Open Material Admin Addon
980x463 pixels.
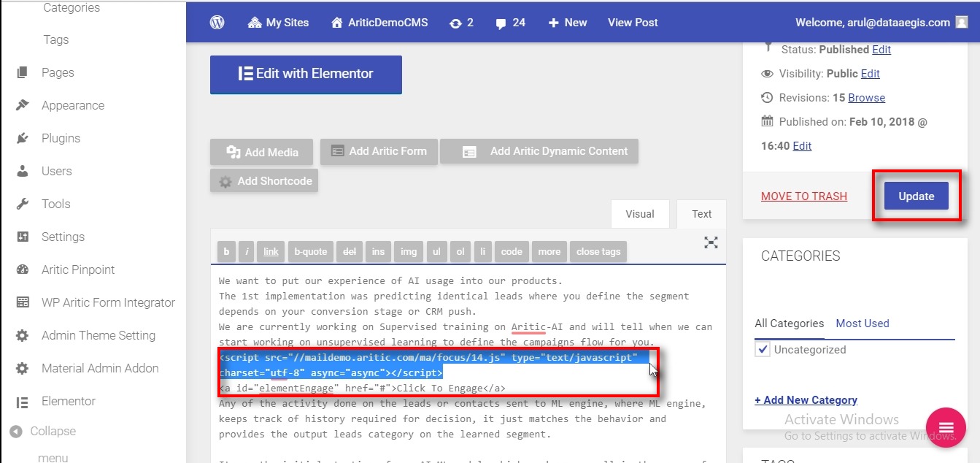100,368
